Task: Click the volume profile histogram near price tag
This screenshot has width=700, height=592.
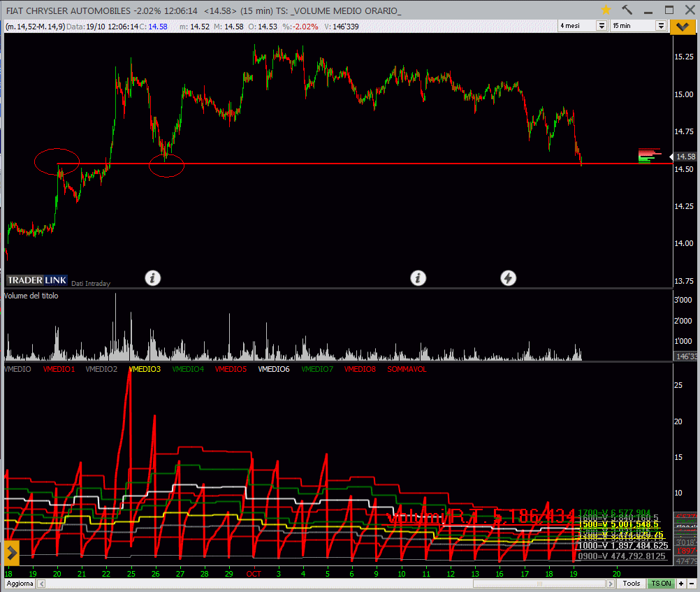Action: click(650, 155)
